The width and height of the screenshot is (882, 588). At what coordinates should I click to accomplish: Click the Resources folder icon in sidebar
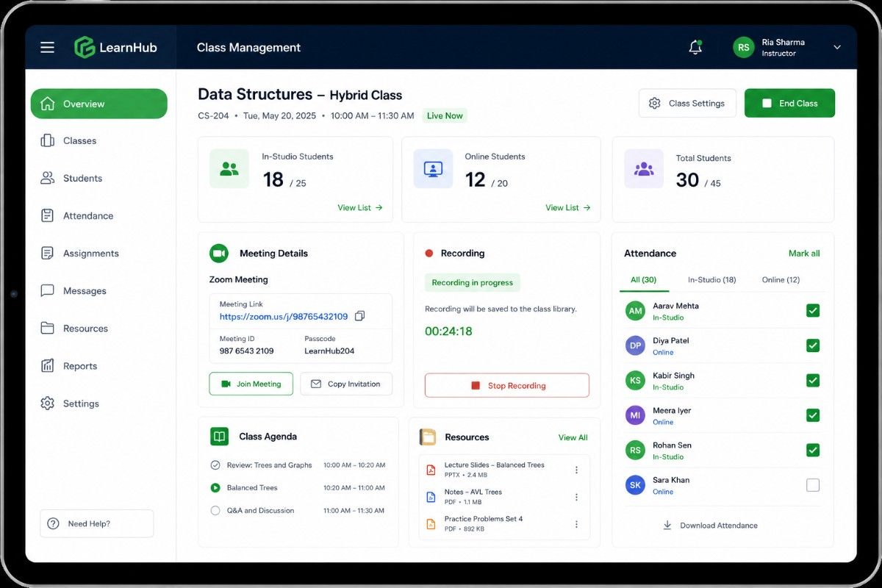(47, 328)
